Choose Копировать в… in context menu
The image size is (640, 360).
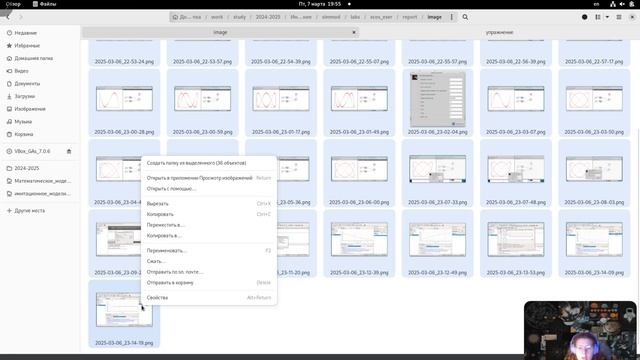(209, 236)
